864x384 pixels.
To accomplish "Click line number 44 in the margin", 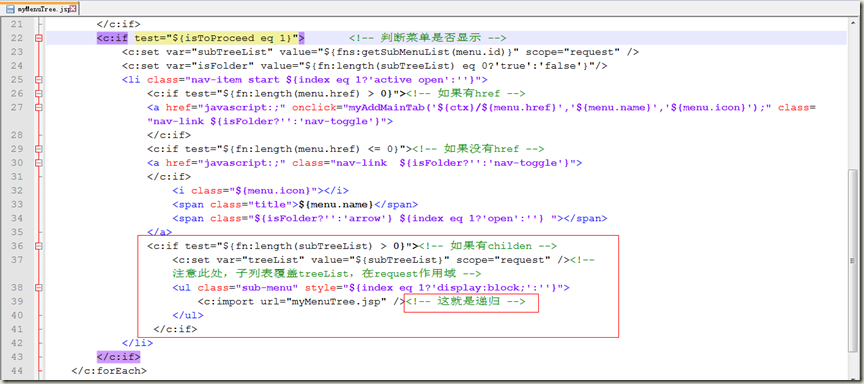I will (17, 371).
